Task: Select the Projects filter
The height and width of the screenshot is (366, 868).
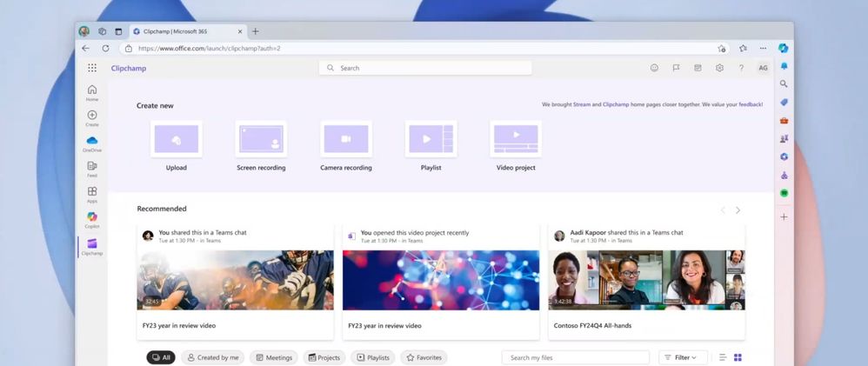Action: click(x=324, y=357)
